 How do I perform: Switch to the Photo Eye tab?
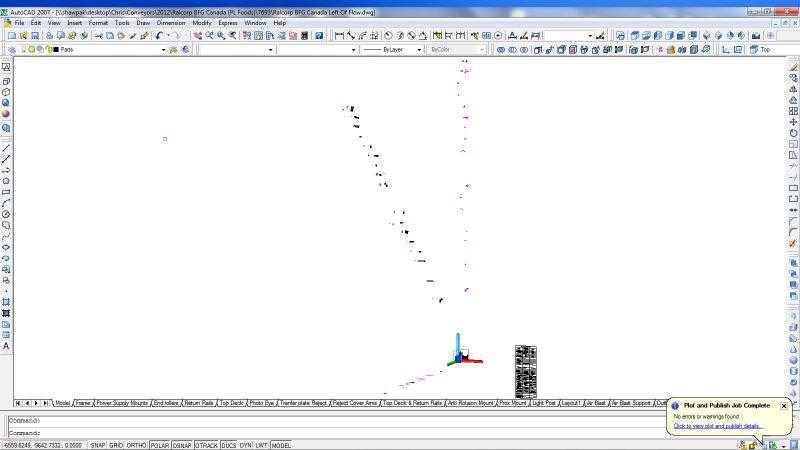tap(262, 403)
